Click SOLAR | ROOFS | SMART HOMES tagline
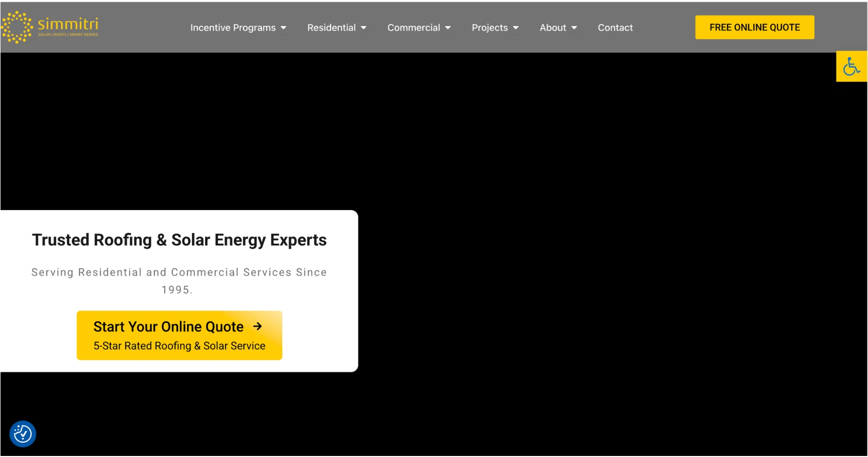Viewport: 868px width, 457px height. click(x=68, y=35)
